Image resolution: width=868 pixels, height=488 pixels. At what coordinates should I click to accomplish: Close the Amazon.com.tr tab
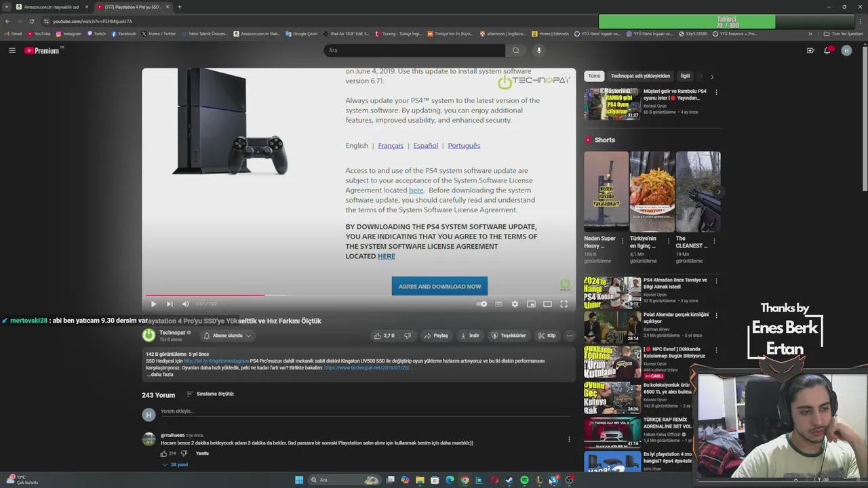click(x=86, y=7)
